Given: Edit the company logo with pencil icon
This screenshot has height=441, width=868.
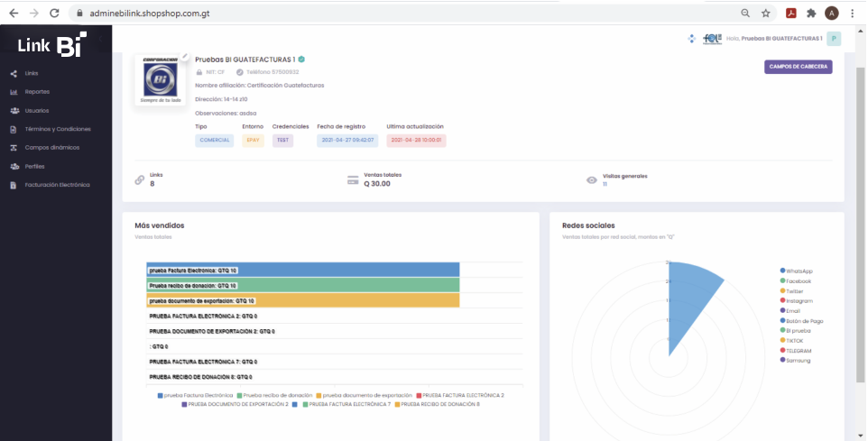Looking at the screenshot, I should 184,57.
